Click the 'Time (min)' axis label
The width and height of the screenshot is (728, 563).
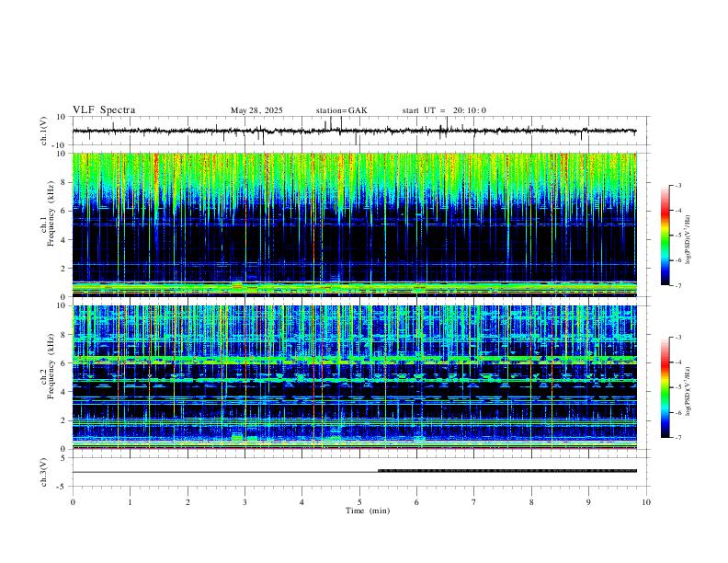tap(368, 511)
